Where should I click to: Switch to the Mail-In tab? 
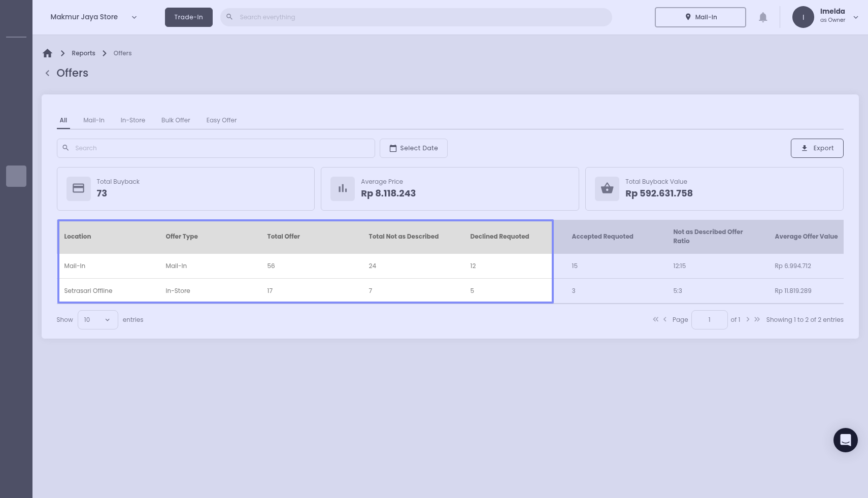[94, 120]
